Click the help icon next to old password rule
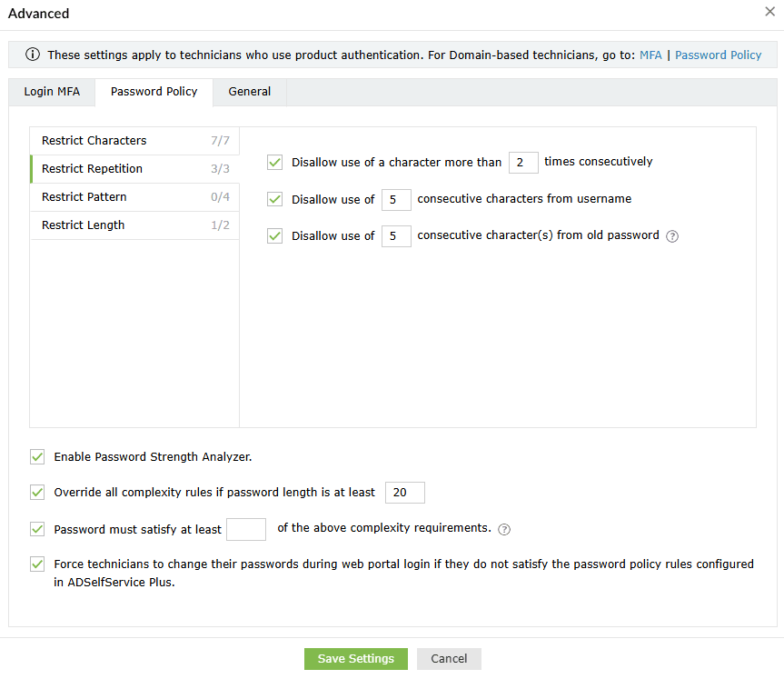Viewport: 784px width, 679px height. [x=671, y=235]
